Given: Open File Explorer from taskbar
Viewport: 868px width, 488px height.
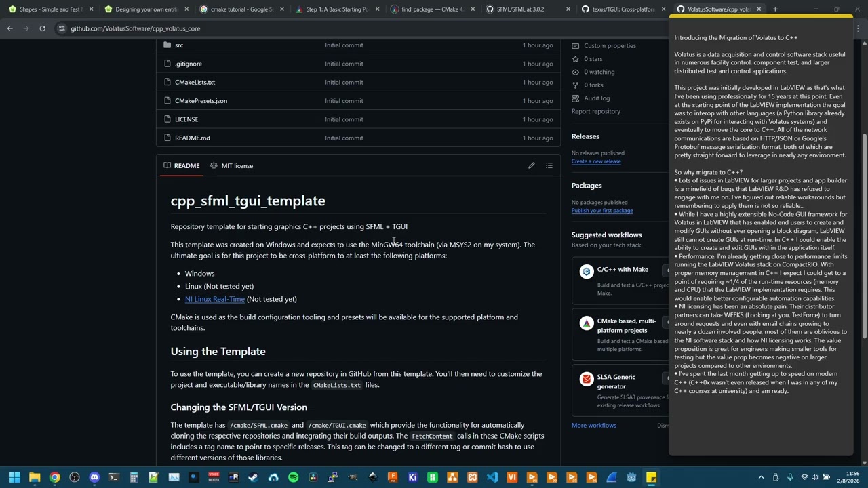Looking at the screenshot, I should 35,477.
